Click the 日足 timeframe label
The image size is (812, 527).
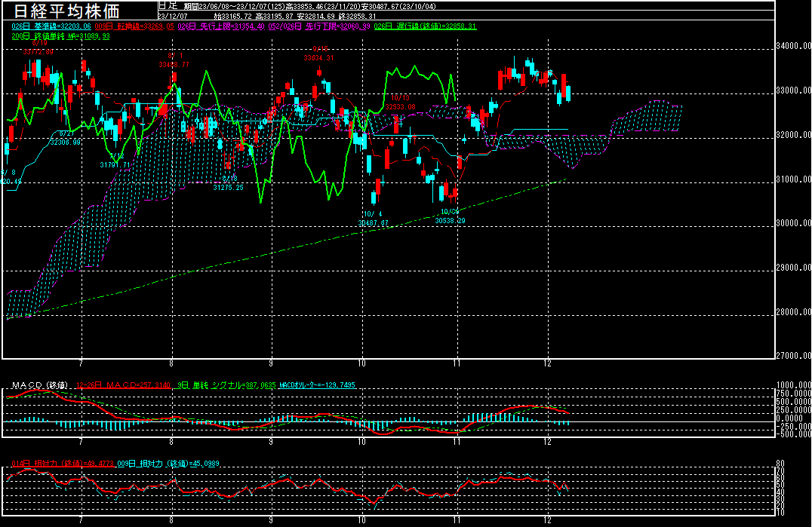[168, 6]
